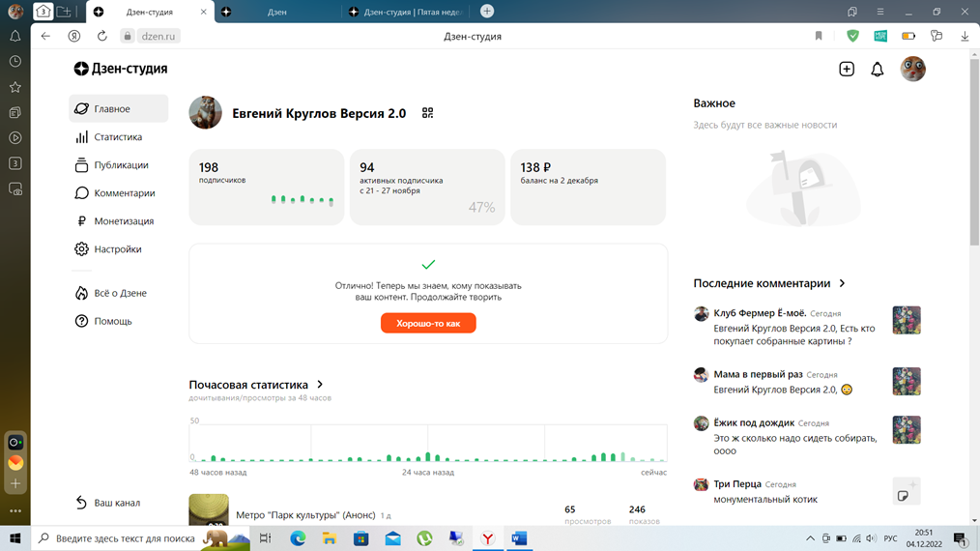Open Помощь in the sidebar
Screen dimensions: 980x551
pos(103,321)
